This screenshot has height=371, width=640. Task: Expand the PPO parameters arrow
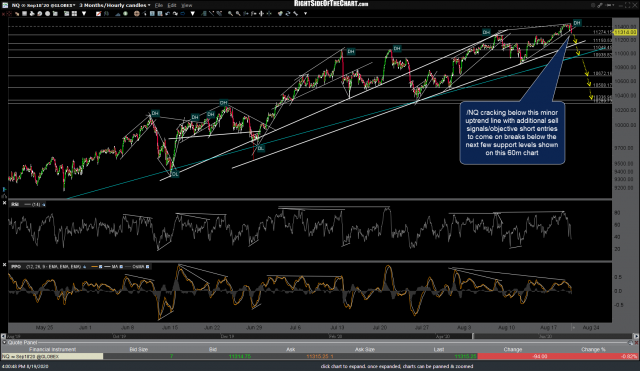pyautogui.click(x=84, y=267)
